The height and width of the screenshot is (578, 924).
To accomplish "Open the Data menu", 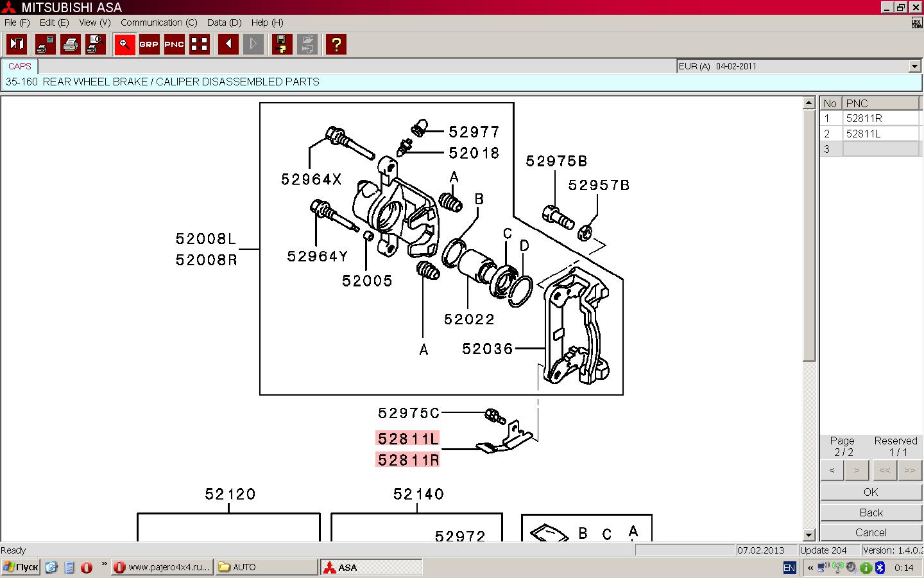I will click(224, 22).
